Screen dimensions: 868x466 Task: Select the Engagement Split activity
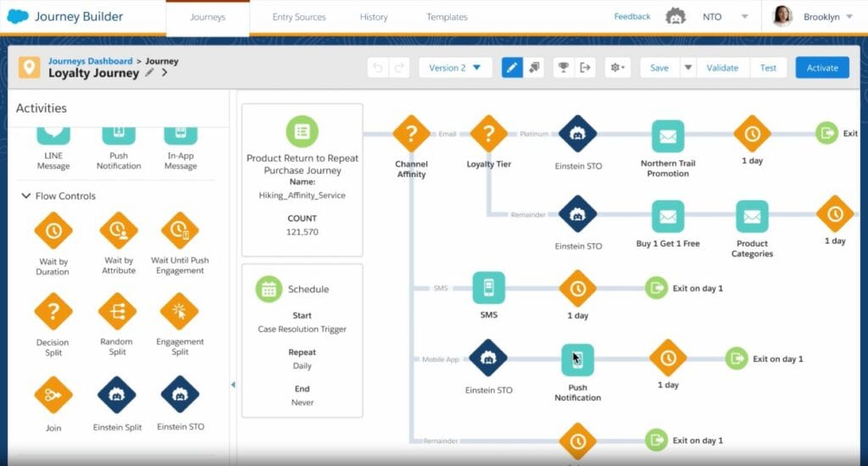(180, 312)
